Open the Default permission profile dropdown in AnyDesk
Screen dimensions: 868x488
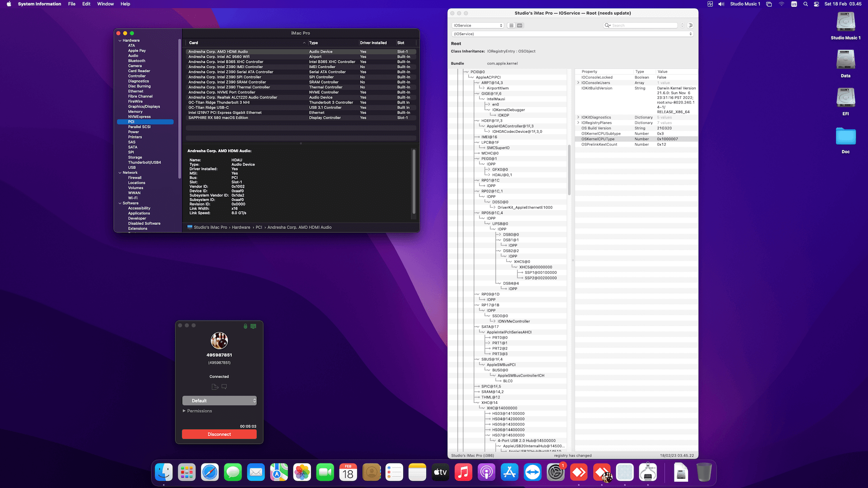tap(219, 401)
